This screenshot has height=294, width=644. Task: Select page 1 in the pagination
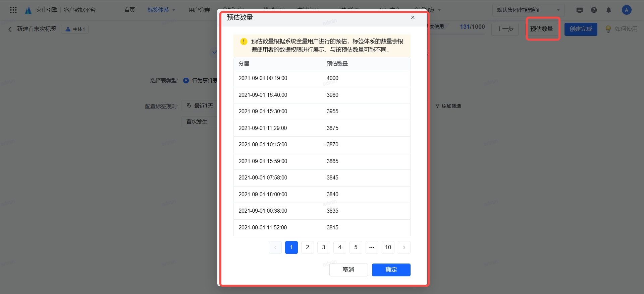(291, 247)
